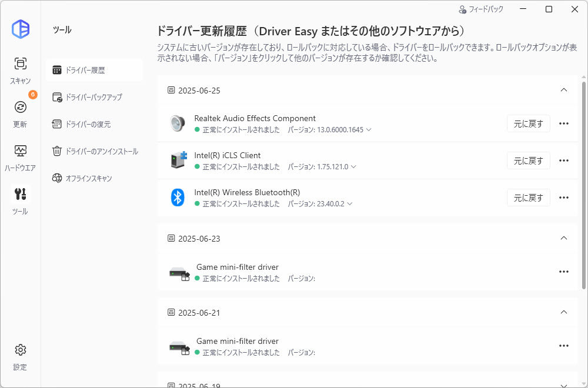Select the Intel(R) Wireless Bluetooth(R) name
The width and height of the screenshot is (588, 388).
[247, 192]
